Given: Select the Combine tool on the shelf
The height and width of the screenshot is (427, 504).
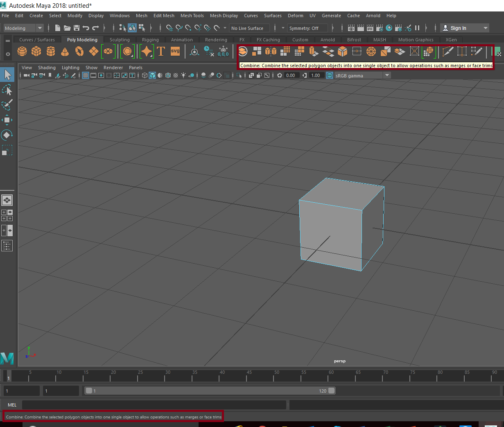Looking at the screenshot, I should 242,52.
